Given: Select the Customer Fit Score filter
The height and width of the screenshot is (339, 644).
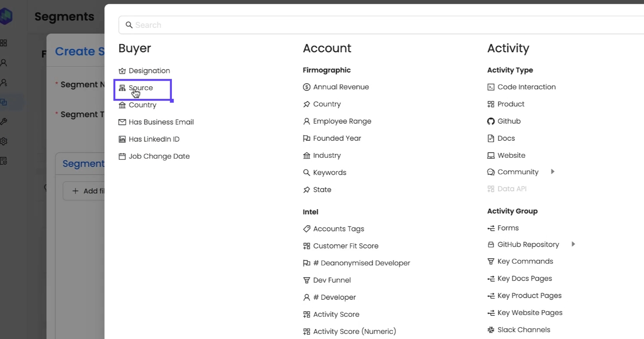Looking at the screenshot, I should 346,246.
